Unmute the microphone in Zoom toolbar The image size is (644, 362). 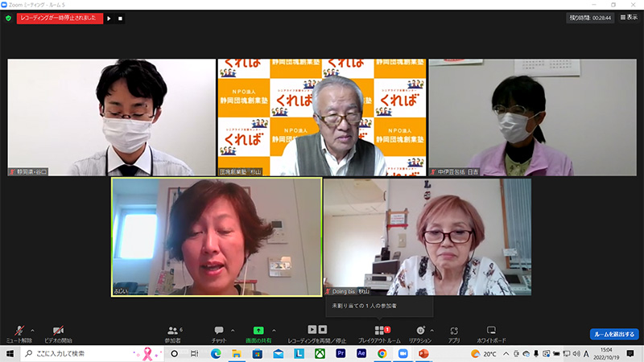click(x=19, y=331)
